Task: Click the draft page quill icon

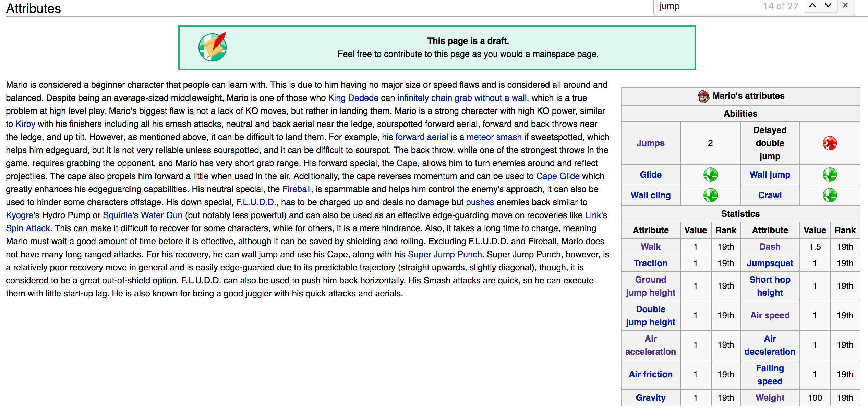Action: click(x=213, y=47)
